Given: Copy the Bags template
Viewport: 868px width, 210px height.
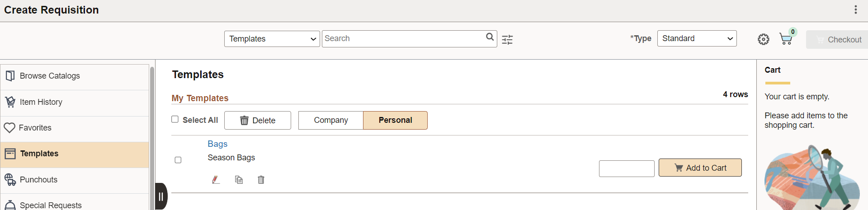Looking at the screenshot, I should pyautogui.click(x=239, y=180).
